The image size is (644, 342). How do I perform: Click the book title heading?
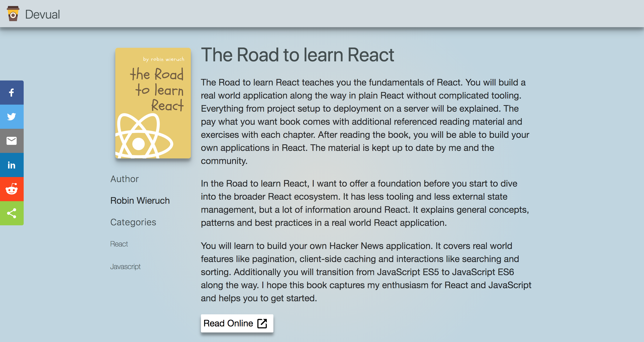point(297,55)
